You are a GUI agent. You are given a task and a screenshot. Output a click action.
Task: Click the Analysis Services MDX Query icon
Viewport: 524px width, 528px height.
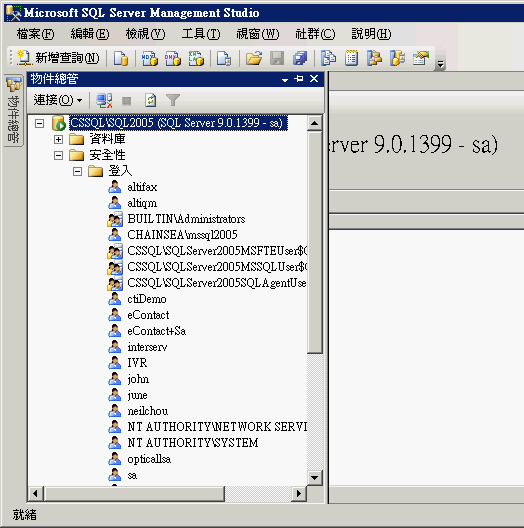click(x=150, y=58)
